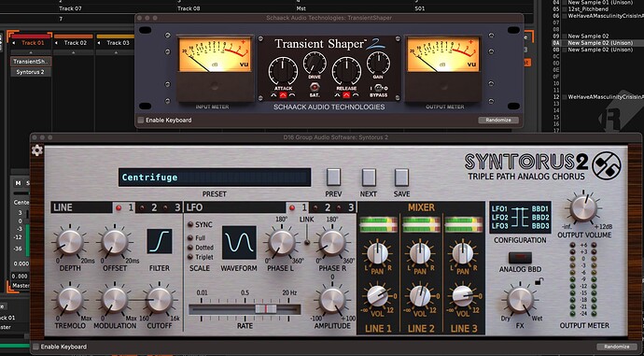Viewport: 644px width, 356px height.
Task: Flip the Bypass switch on Transient Shaper
Action: tap(379, 88)
